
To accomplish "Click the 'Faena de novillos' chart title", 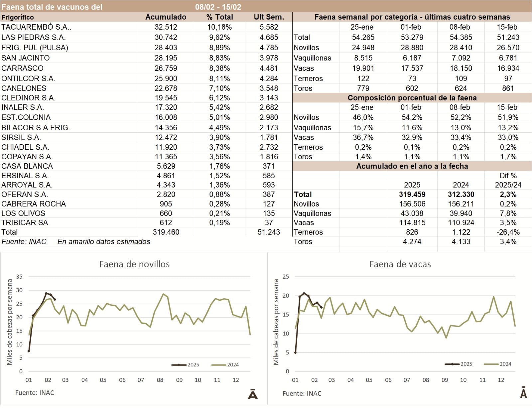I will (x=134, y=264).
